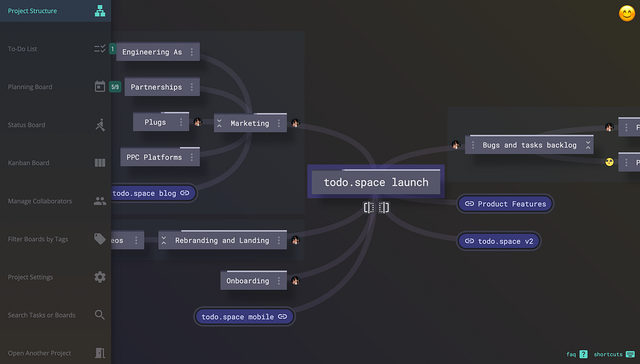Collapse the Rebranding and Landing branch
The height and width of the screenshot is (364, 640).
[x=164, y=240]
